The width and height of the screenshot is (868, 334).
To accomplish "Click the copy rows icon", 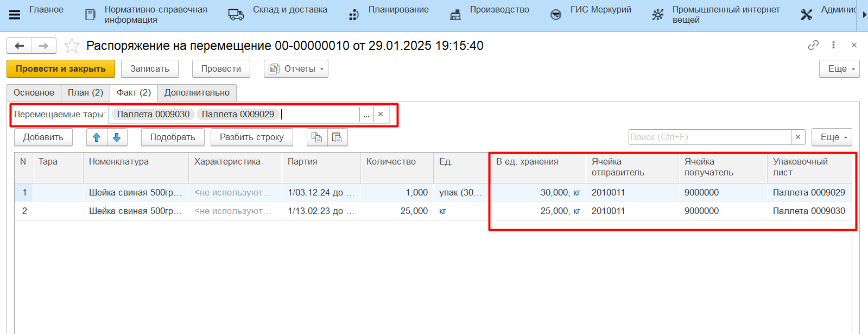I will pyautogui.click(x=317, y=137).
